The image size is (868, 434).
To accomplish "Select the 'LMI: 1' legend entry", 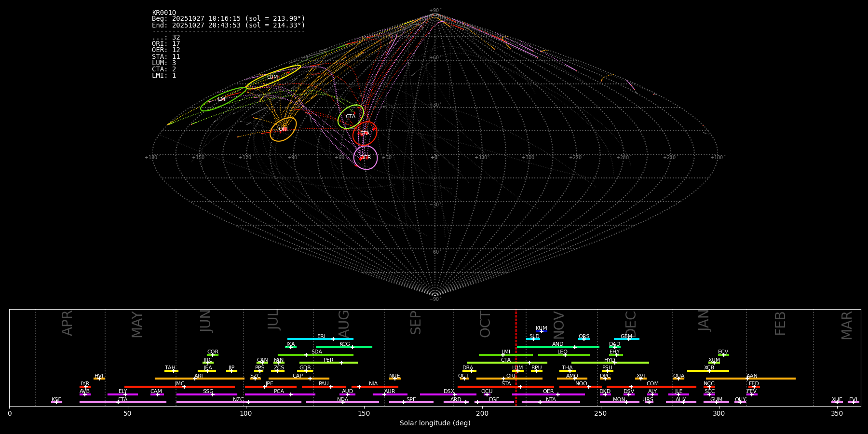I will click(164, 76).
